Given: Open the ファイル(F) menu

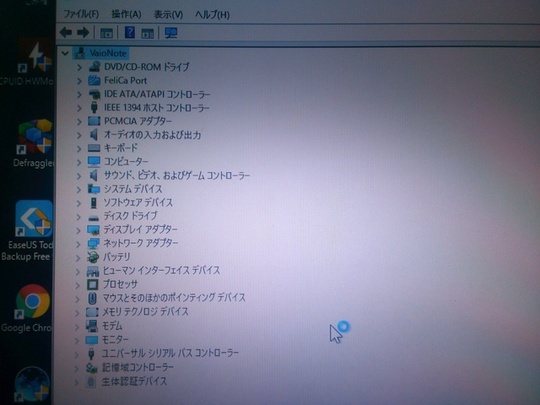Looking at the screenshot, I should [81, 14].
